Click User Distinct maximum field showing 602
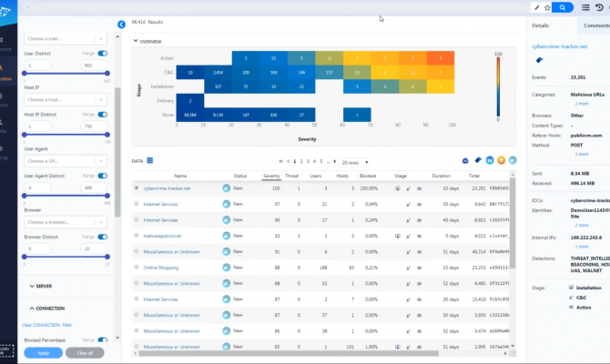The width and height of the screenshot is (610, 364). pyautogui.click(x=93, y=66)
